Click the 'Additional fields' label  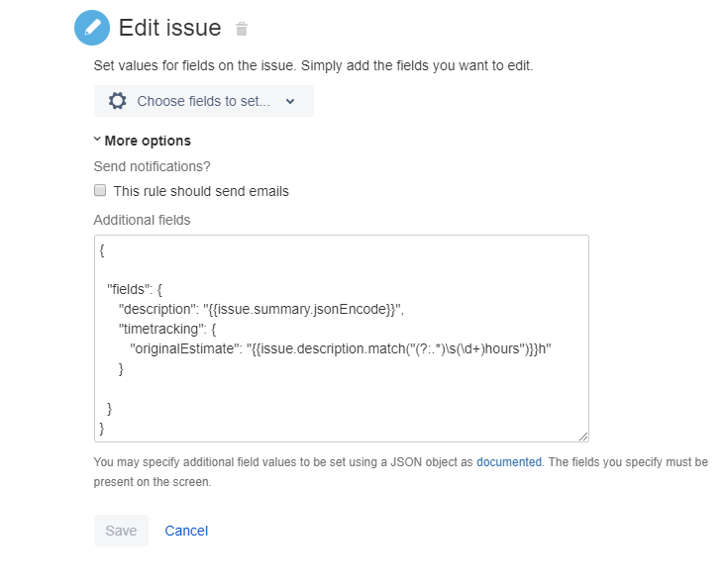click(x=142, y=220)
